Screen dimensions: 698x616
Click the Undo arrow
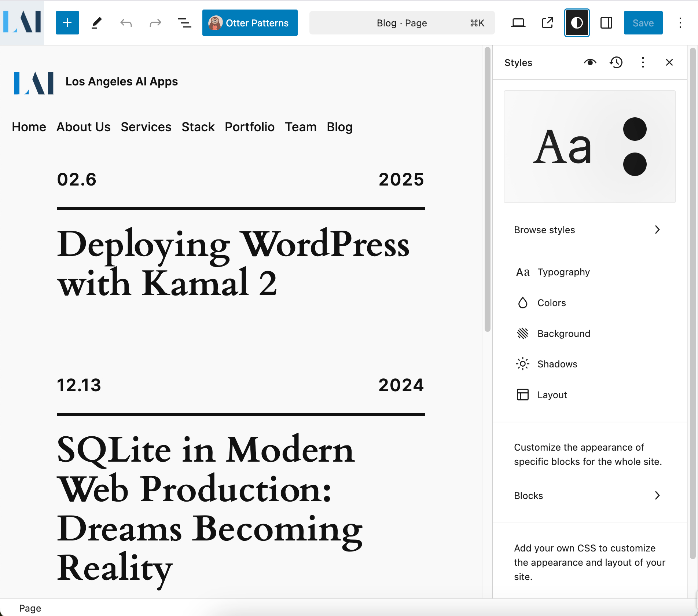pyautogui.click(x=126, y=23)
